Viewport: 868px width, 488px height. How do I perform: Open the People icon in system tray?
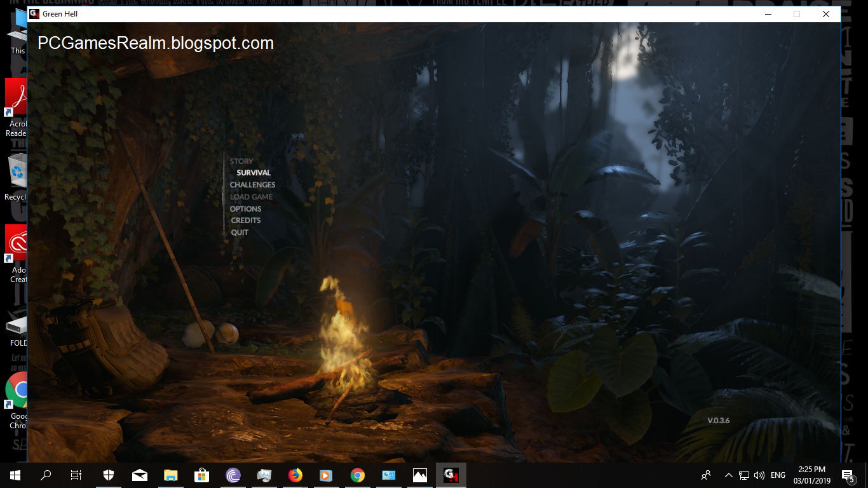click(x=706, y=475)
